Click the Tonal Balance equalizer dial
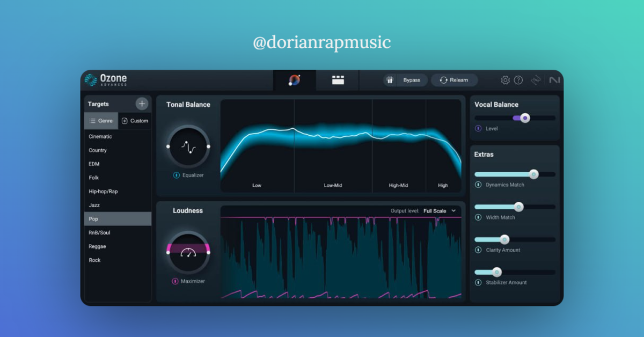This screenshot has height=337, width=644. tap(188, 146)
